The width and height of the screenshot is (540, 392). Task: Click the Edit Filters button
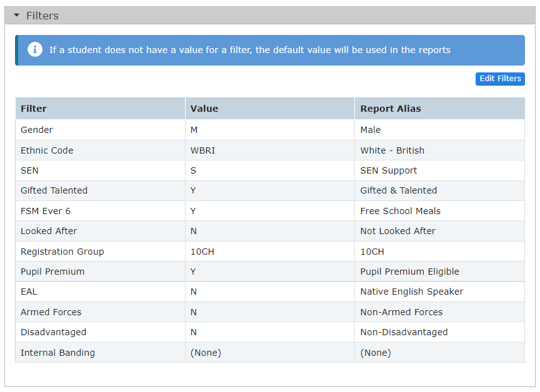[x=500, y=79]
